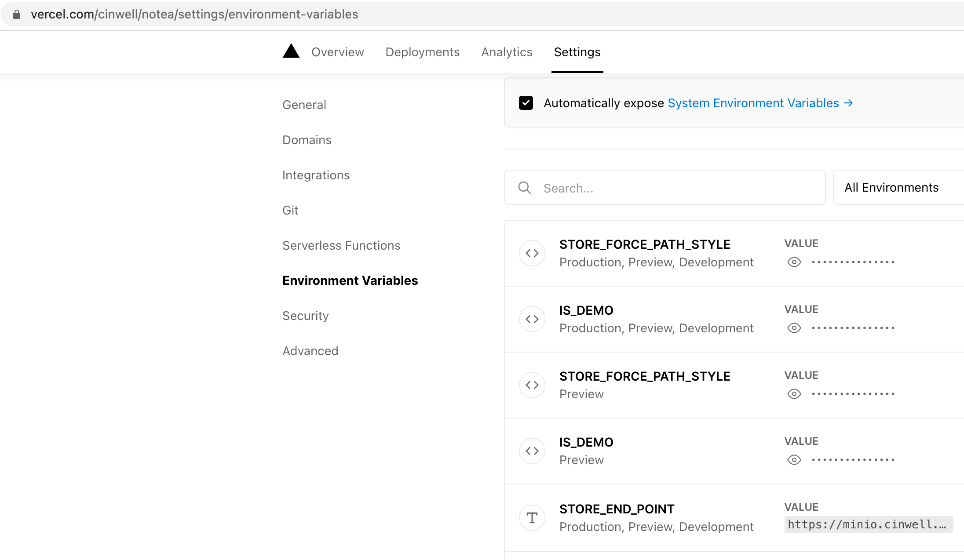The image size is (964, 560).
Task: Click code icon of first STORE_FORCE_PATH_STYLE row
Action: point(532,253)
